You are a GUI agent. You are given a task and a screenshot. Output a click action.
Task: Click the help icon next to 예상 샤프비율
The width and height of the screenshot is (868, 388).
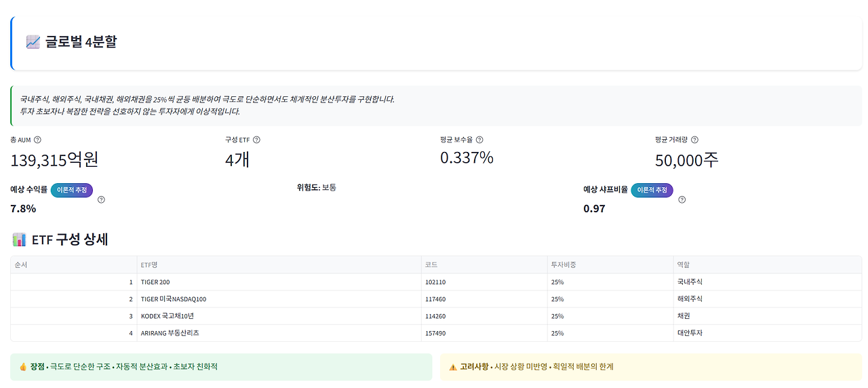tap(682, 199)
